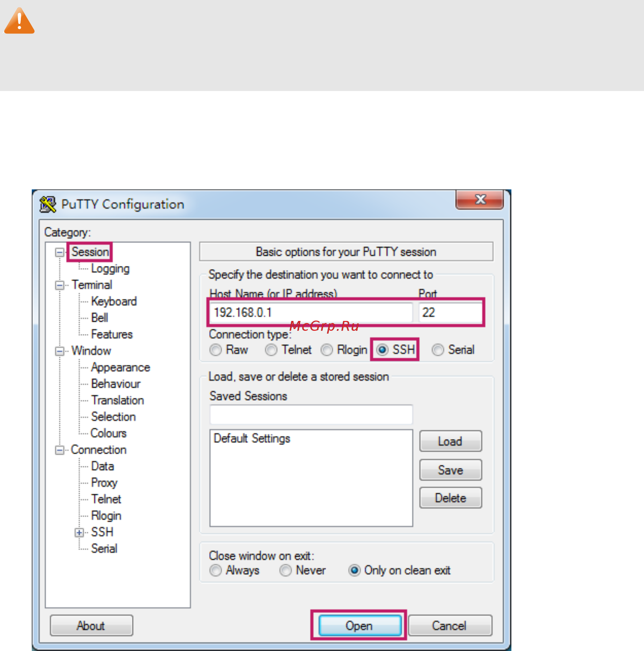644x651 pixels.
Task: Open the Selection category
Action: [x=113, y=417]
